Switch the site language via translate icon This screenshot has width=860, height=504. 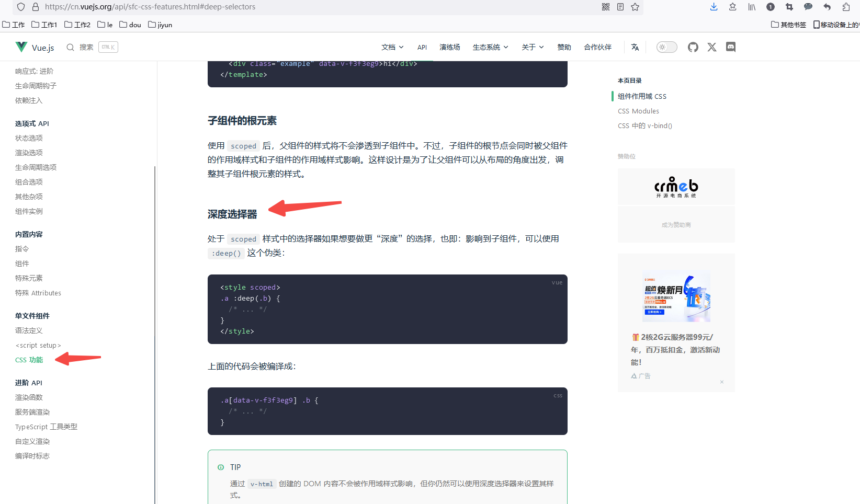[635, 47]
